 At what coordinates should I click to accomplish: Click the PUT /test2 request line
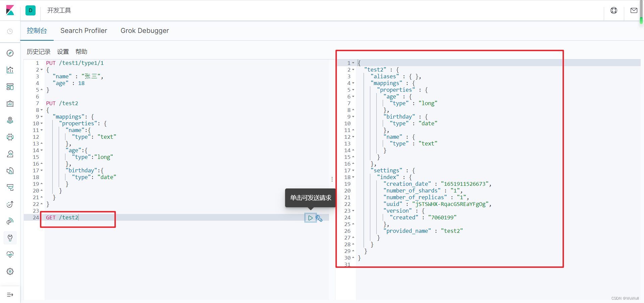[x=62, y=103]
